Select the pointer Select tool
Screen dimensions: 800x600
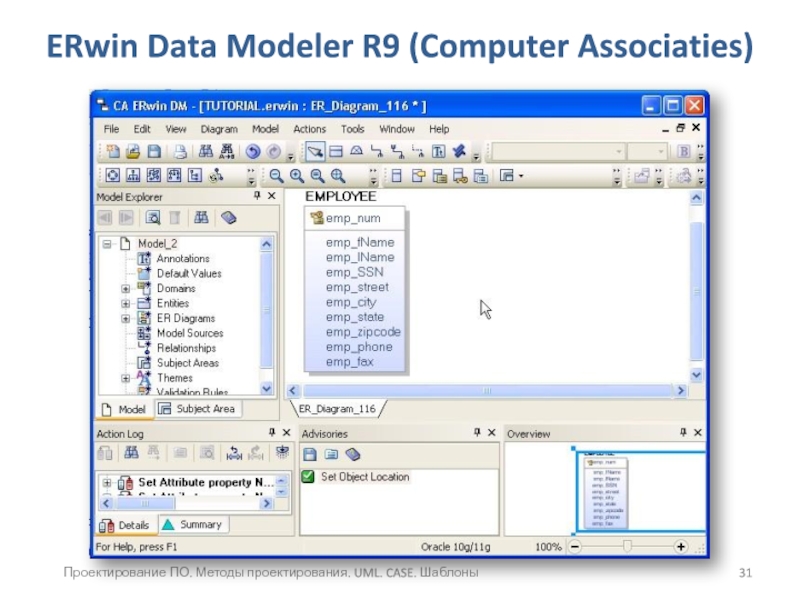(x=315, y=152)
